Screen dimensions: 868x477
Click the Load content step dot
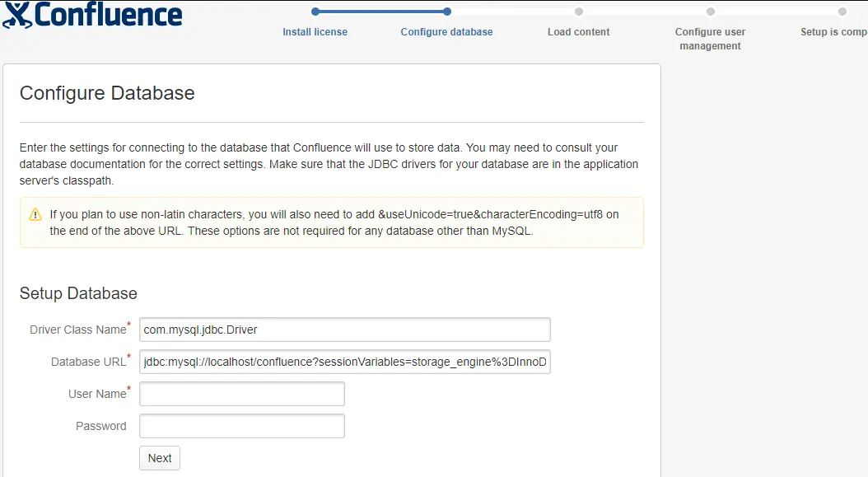tap(579, 12)
